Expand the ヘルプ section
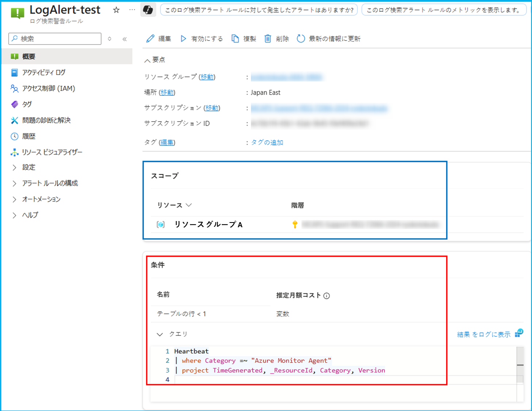Viewport: 532px width, 411px height. click(15, 215)
